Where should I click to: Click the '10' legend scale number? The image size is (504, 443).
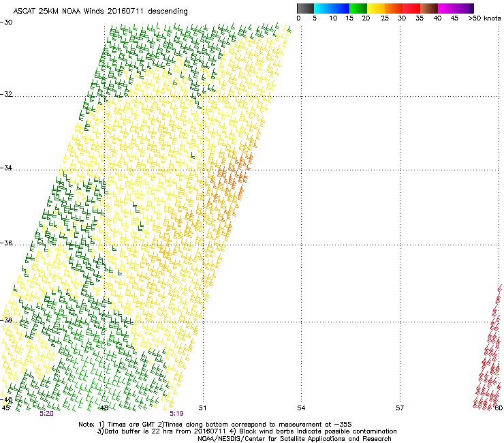(333, 18)
